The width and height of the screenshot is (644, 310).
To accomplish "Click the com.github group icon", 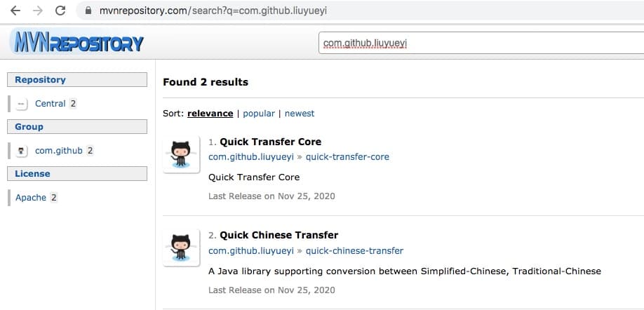I will (x=21, y=151).
